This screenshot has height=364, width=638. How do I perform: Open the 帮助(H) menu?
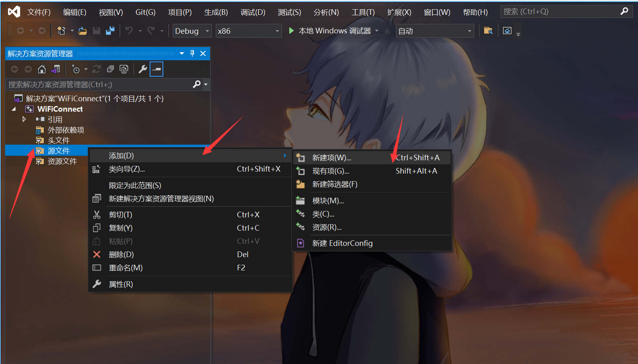475,12
